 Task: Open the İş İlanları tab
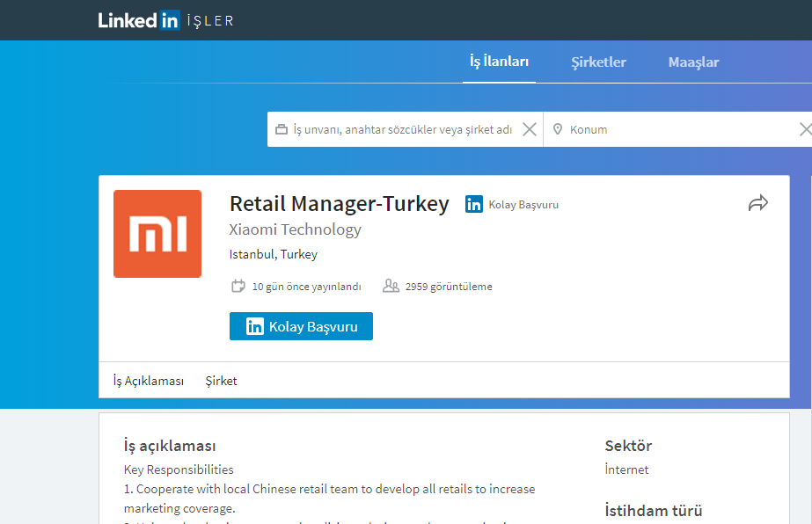click(x=499, y=62)
